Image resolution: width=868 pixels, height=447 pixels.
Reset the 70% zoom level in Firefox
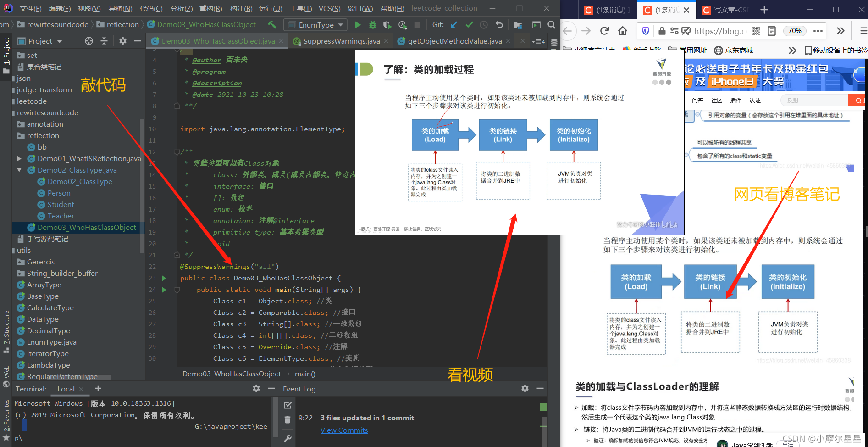coord(795,31)
